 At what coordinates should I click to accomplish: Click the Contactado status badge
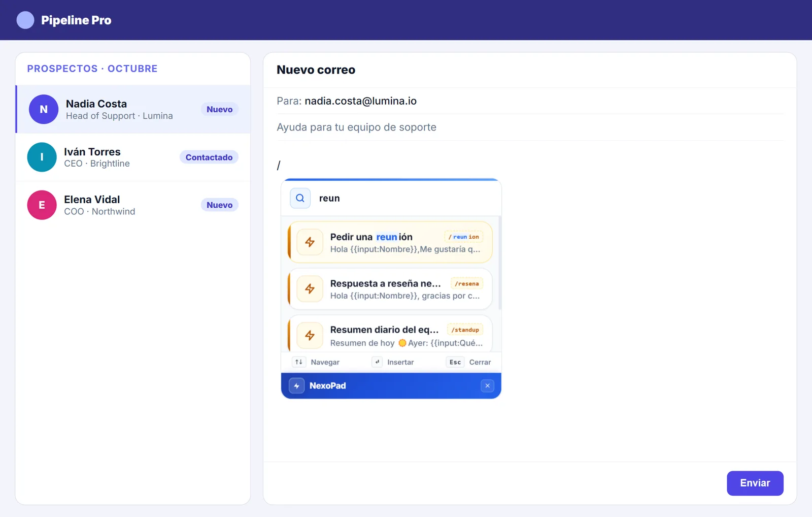click(209, 157)
